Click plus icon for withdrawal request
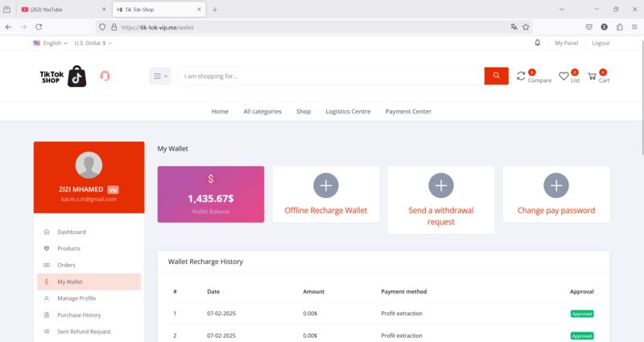Image resolution: width=644 pixels, height=342 pixels. (x=440, y=185)
